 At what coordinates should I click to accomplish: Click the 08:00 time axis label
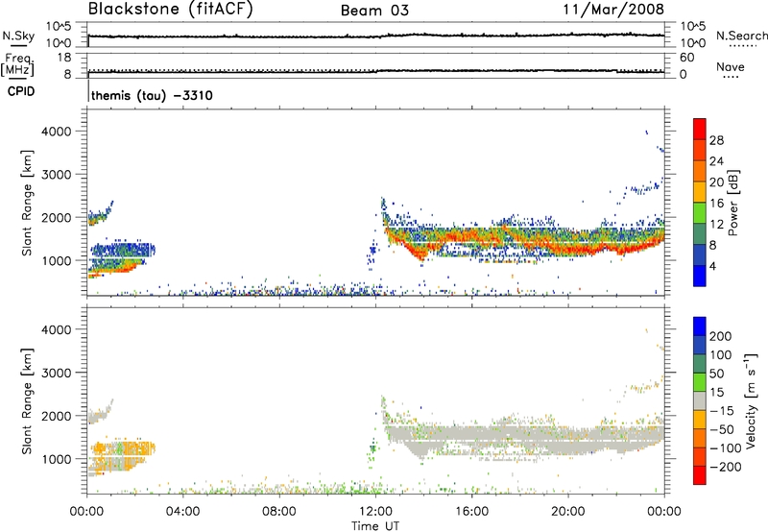279,512
